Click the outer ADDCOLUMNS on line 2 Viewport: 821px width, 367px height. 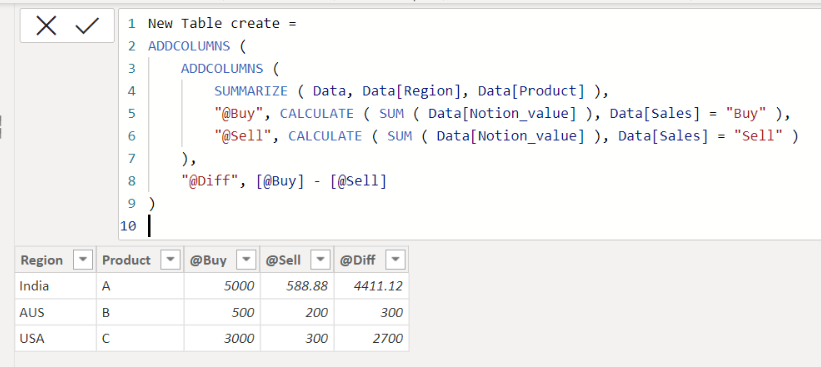189,46
